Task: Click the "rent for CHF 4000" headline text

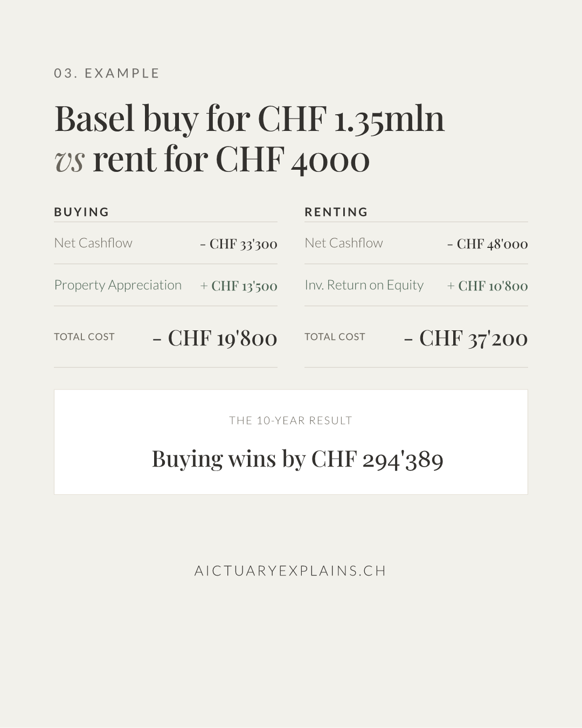Action: click(231, 160)
